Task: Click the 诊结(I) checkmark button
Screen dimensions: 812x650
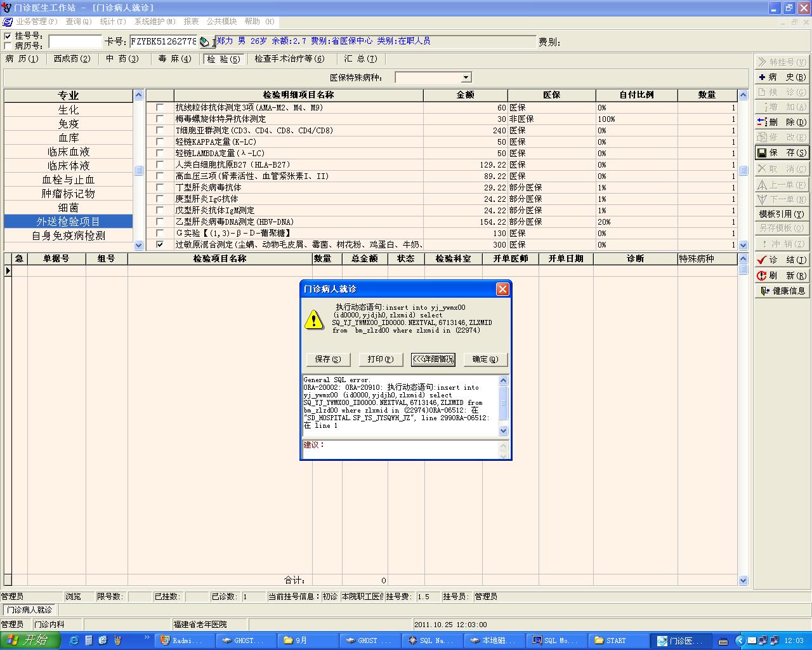Action: tap(782, 260)
